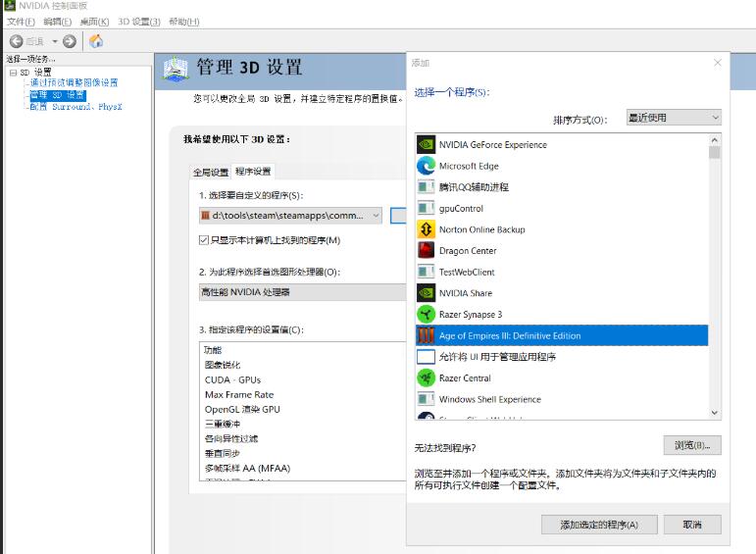Switch to the 全局设置 tab
756x554 pixels.
click(210, 172)
